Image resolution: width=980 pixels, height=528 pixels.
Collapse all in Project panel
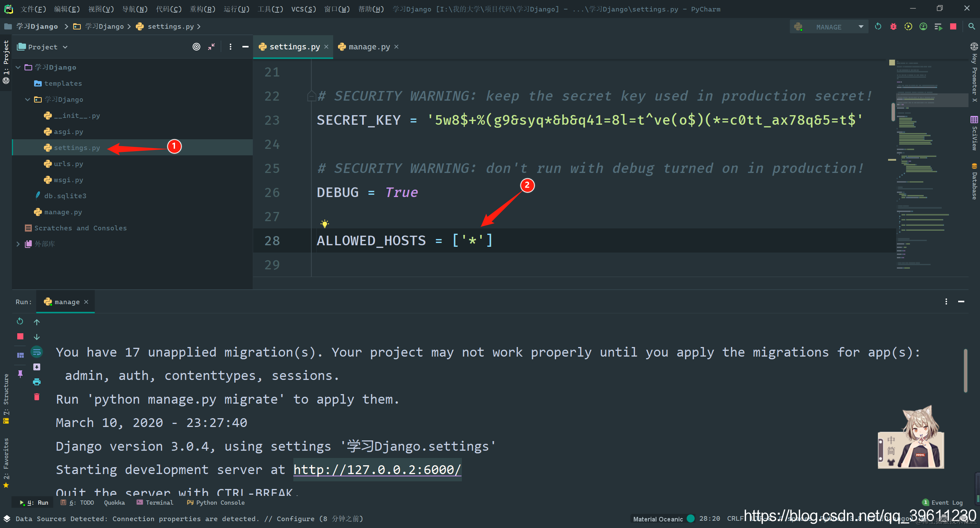(x=211, y=47)
